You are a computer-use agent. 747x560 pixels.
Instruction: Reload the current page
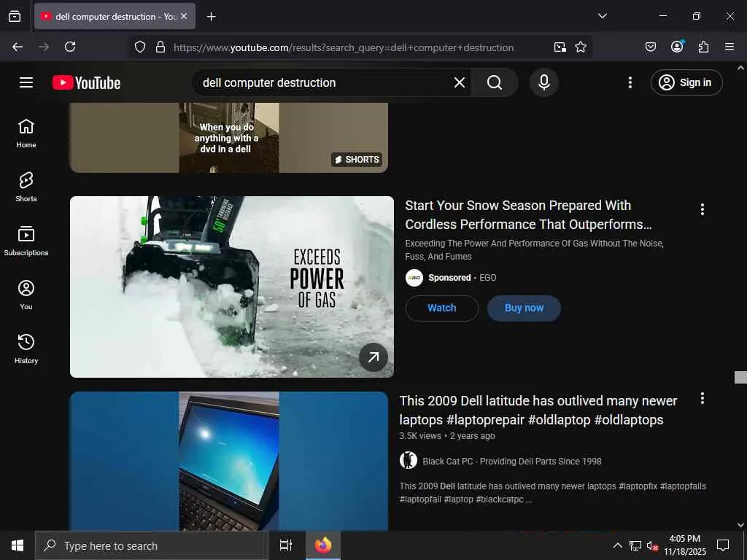coord(70,47)
